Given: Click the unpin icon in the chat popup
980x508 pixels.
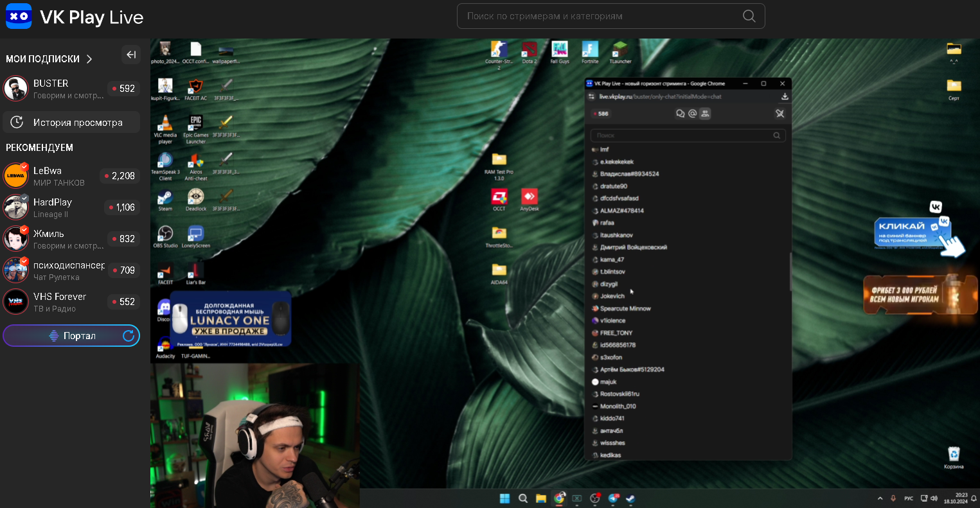Looking at the screenshot, I should coord(780,114).
